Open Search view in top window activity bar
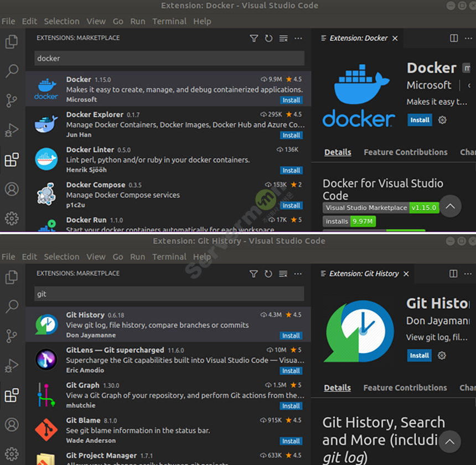This screenshot has width=476, height=465. [12, 71]
